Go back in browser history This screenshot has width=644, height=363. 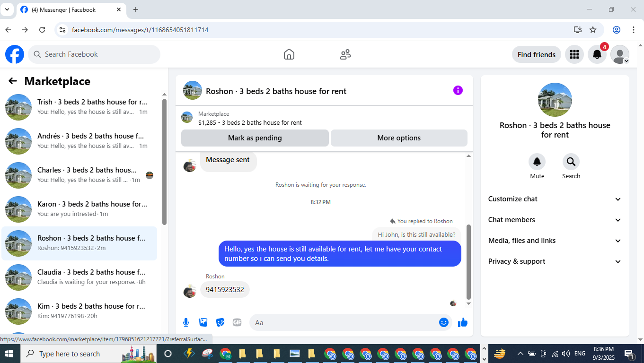click(8, 30)
